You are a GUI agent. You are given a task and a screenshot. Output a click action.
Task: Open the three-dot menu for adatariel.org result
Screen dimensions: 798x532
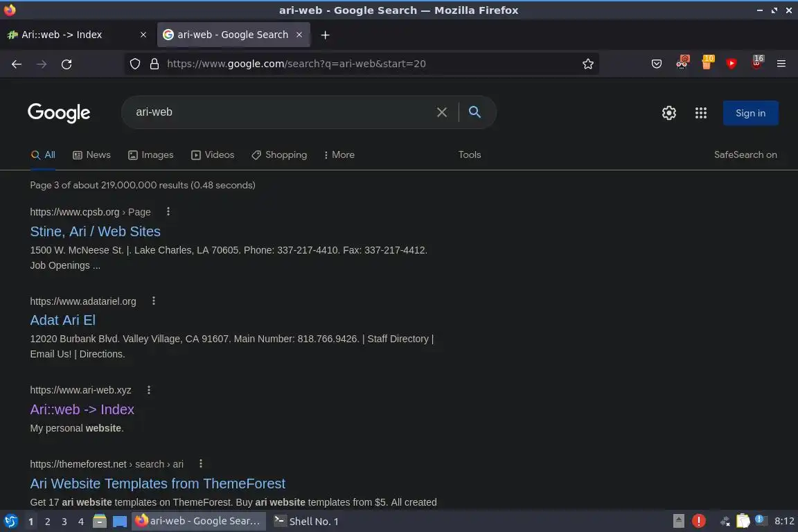(x=154, y=301)
